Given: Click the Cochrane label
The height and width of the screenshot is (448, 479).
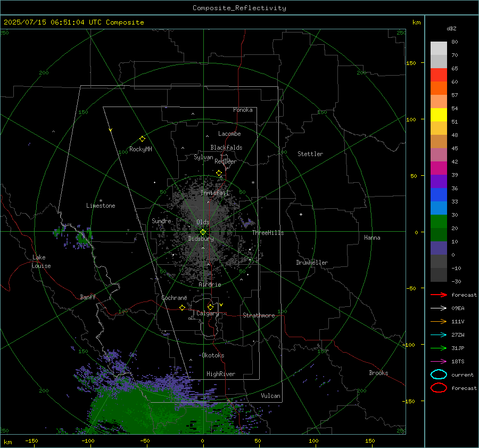Looking at the screenshot, I should [x=174, y=298].
